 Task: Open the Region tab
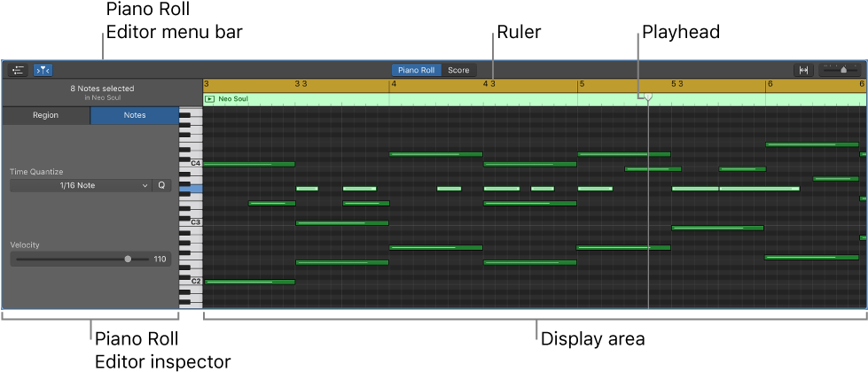(46, 115)
